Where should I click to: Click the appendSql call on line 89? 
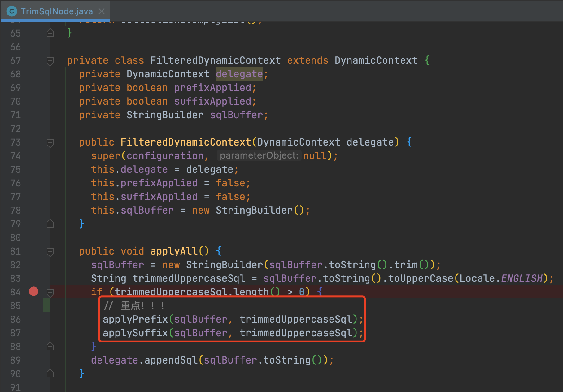click(171, 360)
